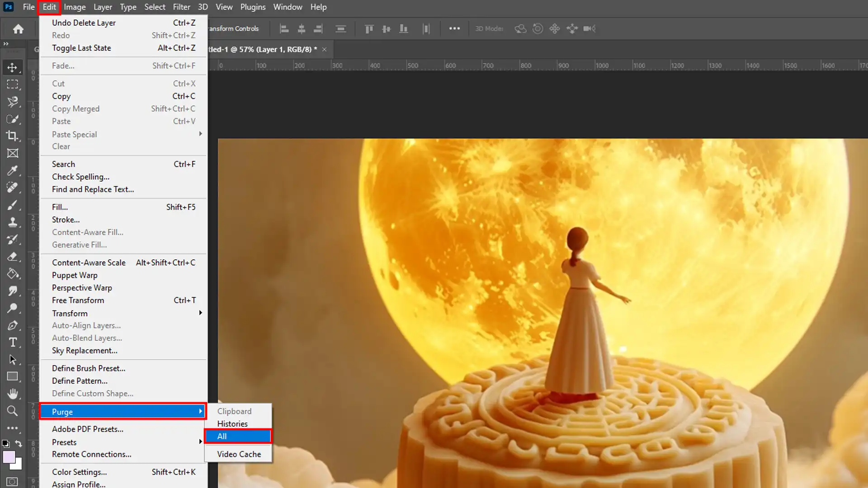868x488 pixels.
Task: Select the Rectangle shape tool
Action: pyautogui.click(x=12, y=376)
